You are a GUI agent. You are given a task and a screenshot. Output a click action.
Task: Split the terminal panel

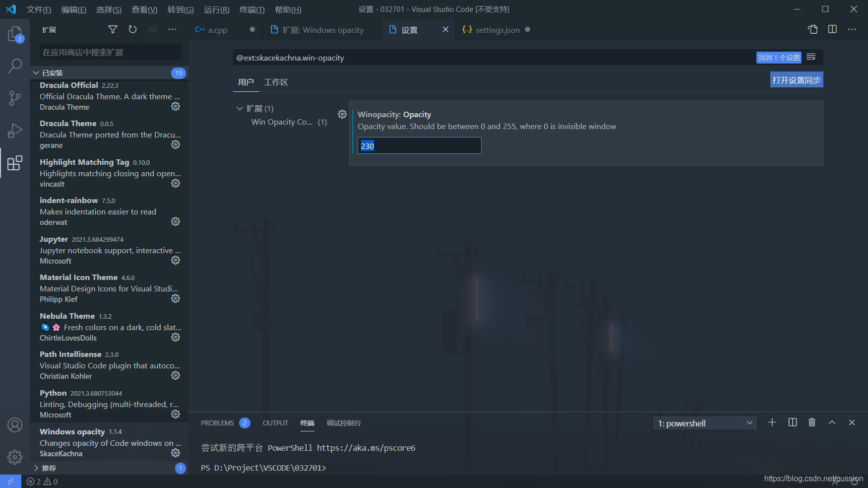coord(793,422)
